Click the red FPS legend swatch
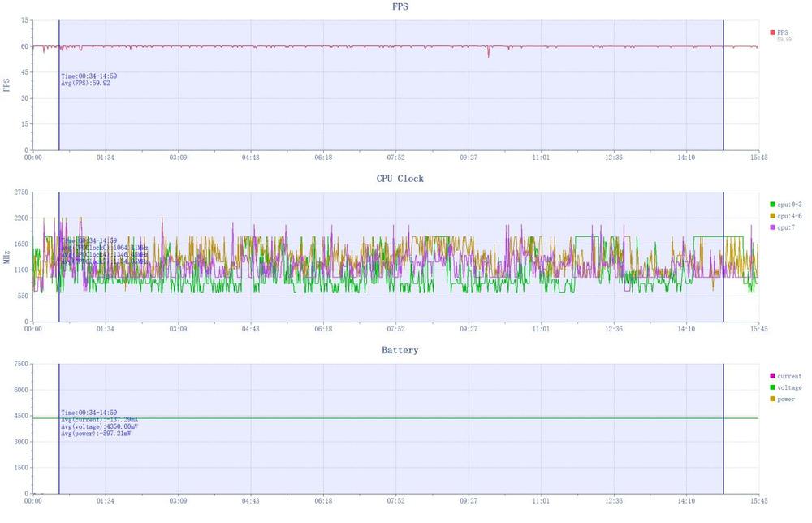This screenshot has height=523, width=812. click(772, 32)
